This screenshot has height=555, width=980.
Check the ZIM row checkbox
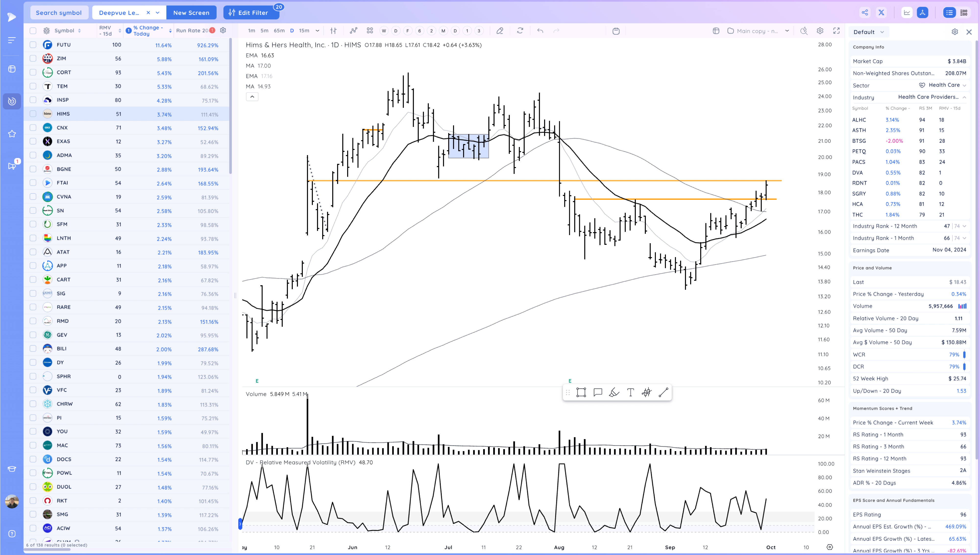33,58
